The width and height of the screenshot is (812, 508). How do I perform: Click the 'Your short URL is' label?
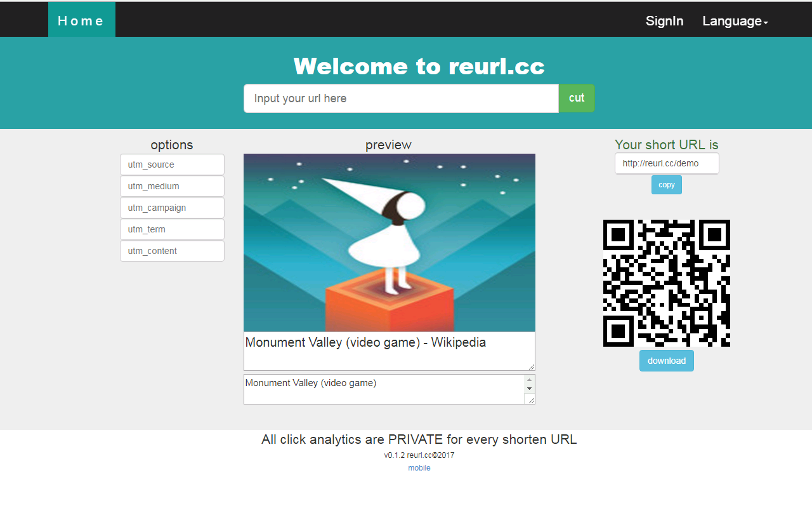pos(667,145)
